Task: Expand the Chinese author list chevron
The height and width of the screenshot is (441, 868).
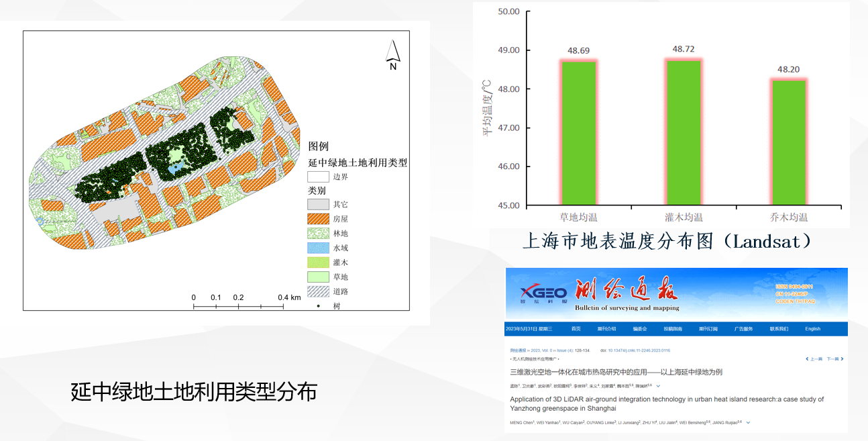Action: pyautogui.click(x=658, y=386)
